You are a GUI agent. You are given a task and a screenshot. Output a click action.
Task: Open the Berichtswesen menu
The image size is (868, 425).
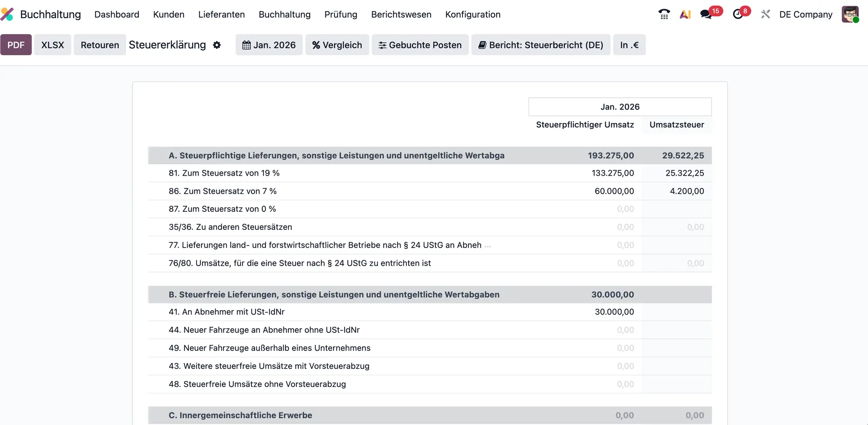(x=401, y=14)
